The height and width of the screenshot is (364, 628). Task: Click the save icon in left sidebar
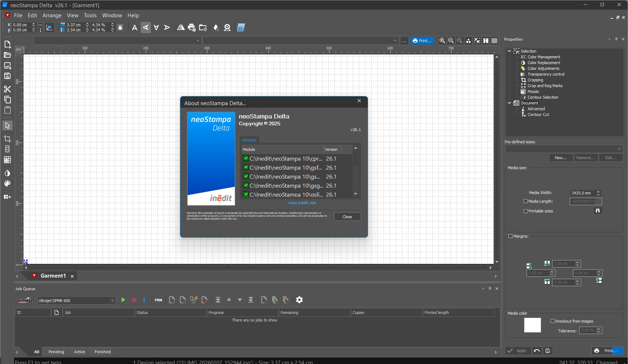[x=8, y=76]
